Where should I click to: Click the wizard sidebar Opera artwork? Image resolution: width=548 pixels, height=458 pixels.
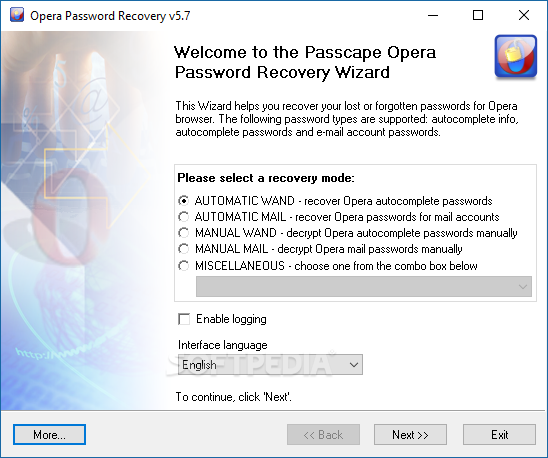click(82, 220)
